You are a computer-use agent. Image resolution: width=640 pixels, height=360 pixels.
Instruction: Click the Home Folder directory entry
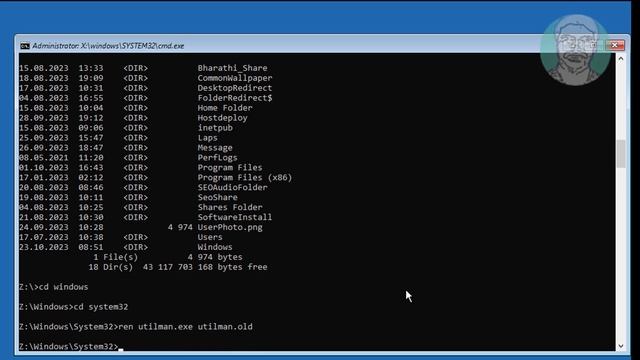coord(225,108)
